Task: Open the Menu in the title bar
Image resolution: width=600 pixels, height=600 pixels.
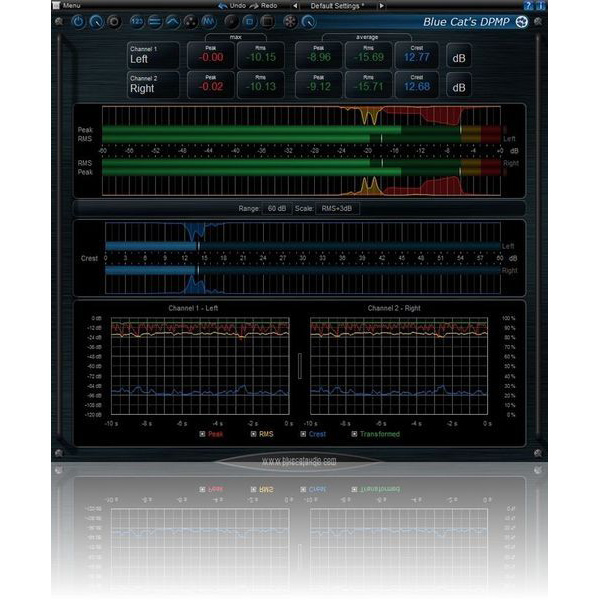Action: click(x=67, y=6)
